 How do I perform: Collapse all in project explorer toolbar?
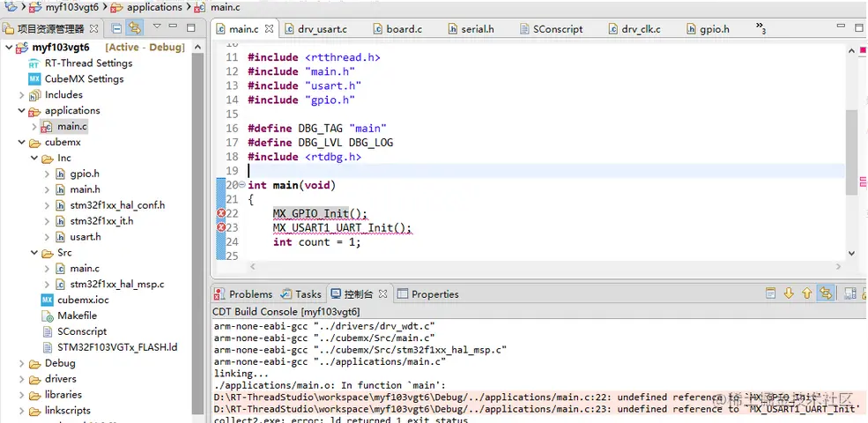(x=117, y=28)
